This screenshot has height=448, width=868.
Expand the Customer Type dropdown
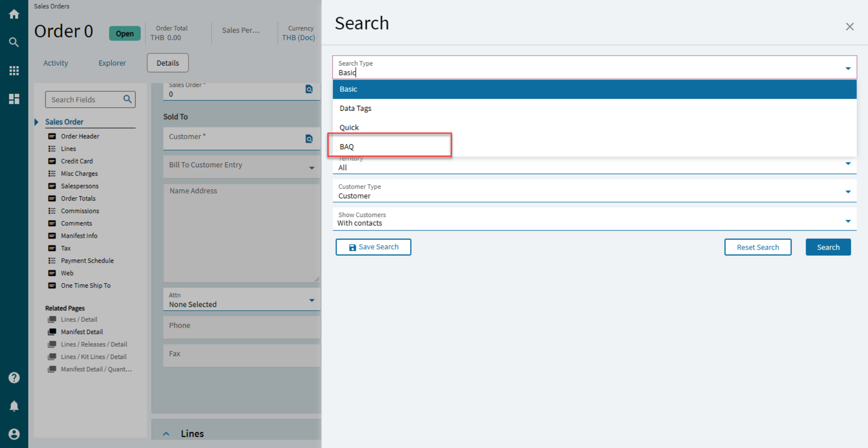(x=848, y=192)
